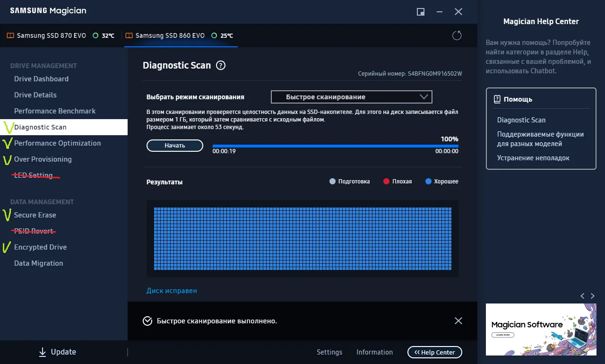Open PSID Revert page
The height and width of the screenshot is (364, 605).
click(34, 231)
